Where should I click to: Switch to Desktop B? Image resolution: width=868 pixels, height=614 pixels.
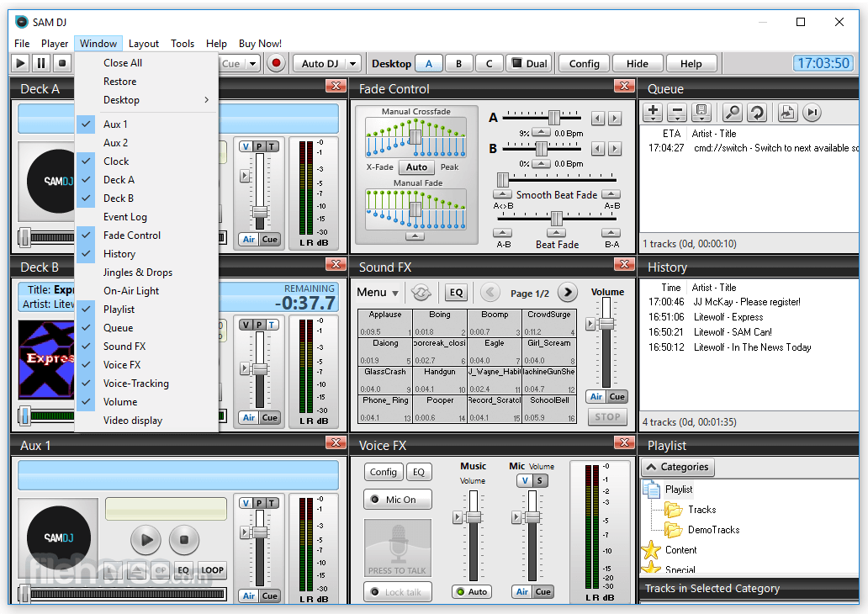point(458,64)
